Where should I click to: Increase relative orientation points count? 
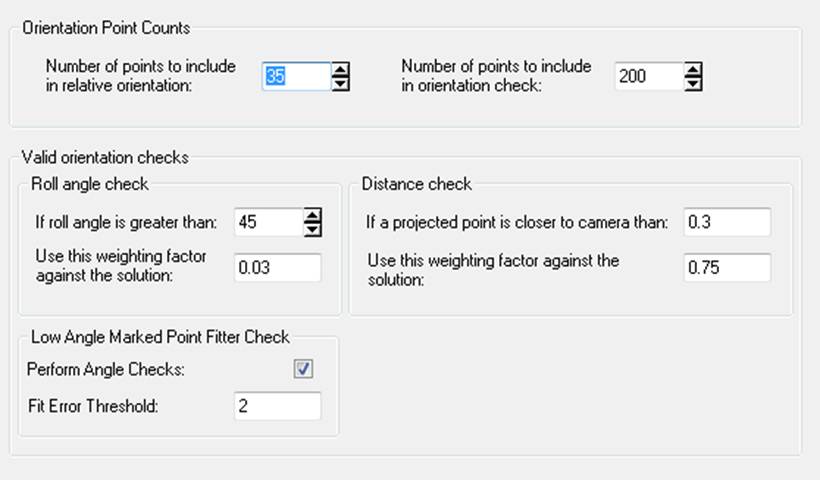tap(341, 69)
